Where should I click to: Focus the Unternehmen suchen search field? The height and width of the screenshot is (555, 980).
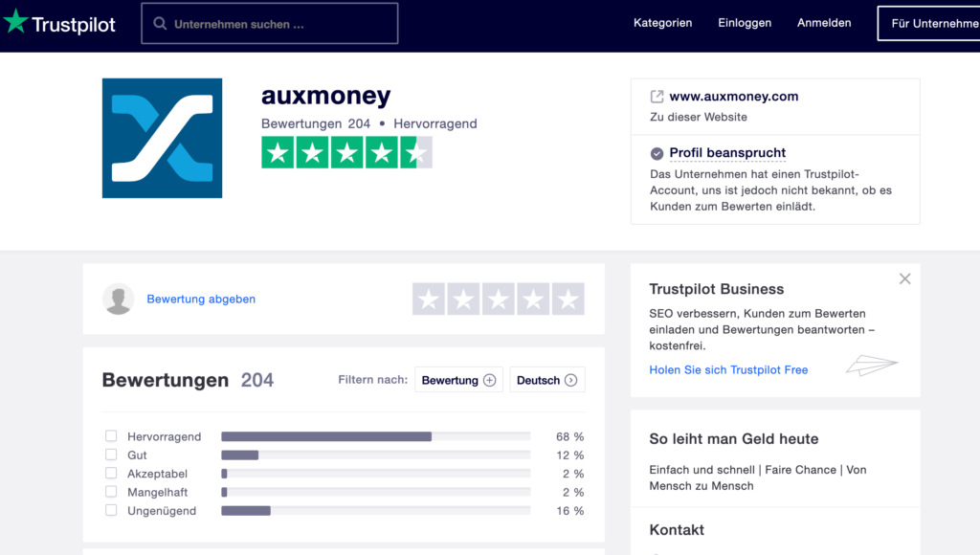click(269, 24)
